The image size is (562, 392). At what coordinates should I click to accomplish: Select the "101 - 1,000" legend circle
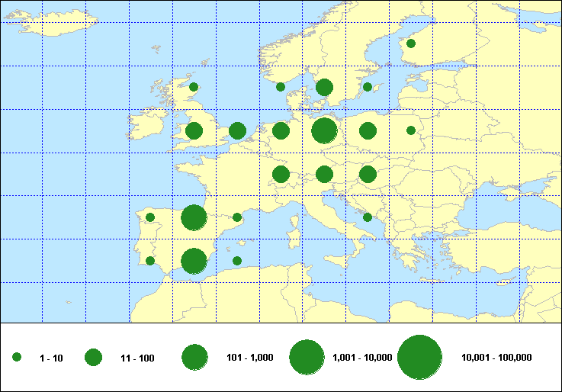tap(194, 357)
